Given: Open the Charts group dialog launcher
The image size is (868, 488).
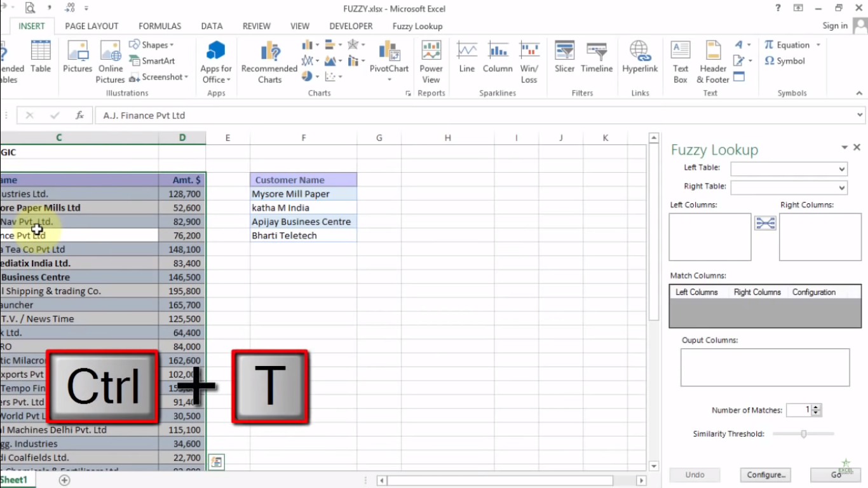Looking at the screenshot, I should [x=407, y=93].
